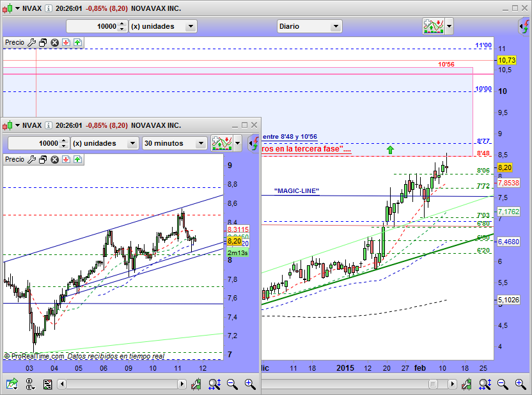Decrease quantity with down stepper, Diario window
Screen dimensions: 532x395
pos(122,29)
